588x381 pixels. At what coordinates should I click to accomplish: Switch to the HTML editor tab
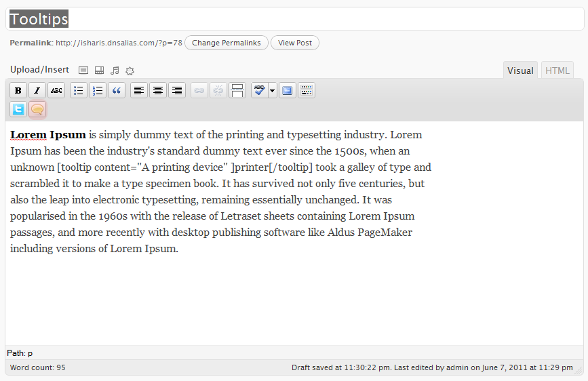(x=557, y=71)
